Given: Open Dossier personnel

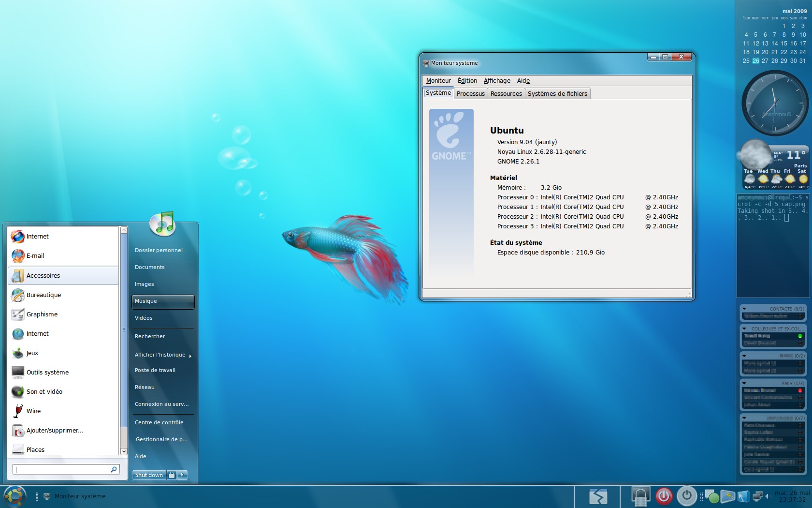Looking at the screenshot, I should coord(159,251).
